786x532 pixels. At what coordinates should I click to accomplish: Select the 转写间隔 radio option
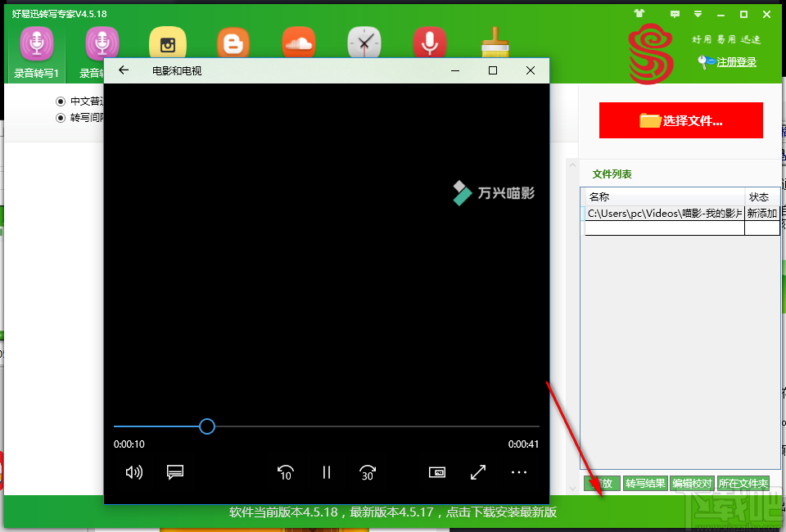point(61,118)
